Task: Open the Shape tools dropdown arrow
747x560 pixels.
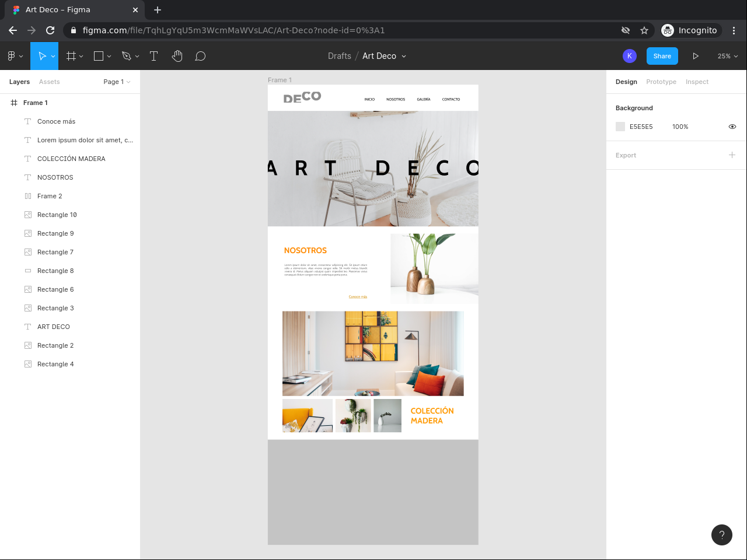Action: point(109,56)
